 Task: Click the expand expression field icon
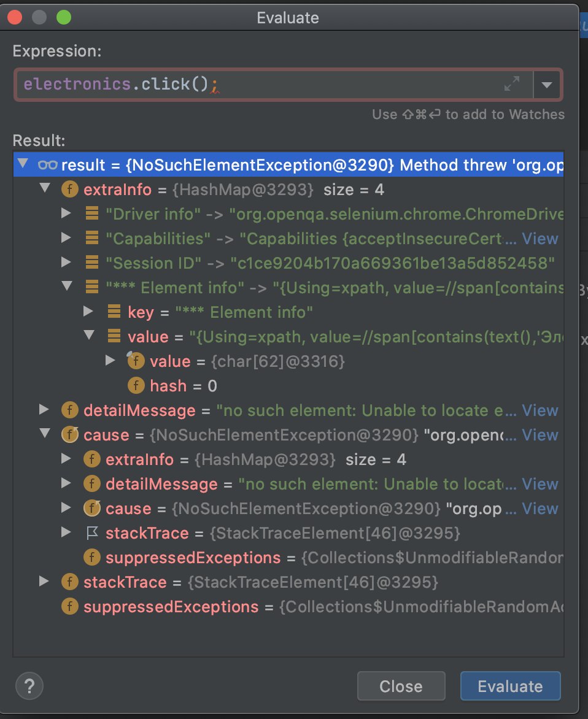click(x=511, y=84)
